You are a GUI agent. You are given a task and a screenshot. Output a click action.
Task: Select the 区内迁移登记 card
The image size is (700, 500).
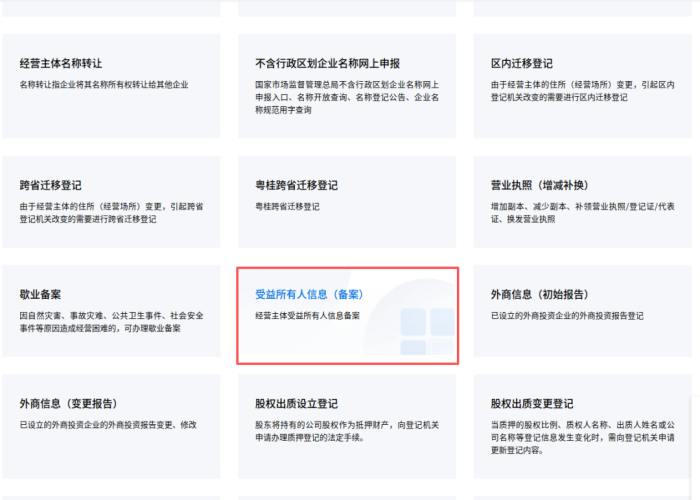coord(522,63)
